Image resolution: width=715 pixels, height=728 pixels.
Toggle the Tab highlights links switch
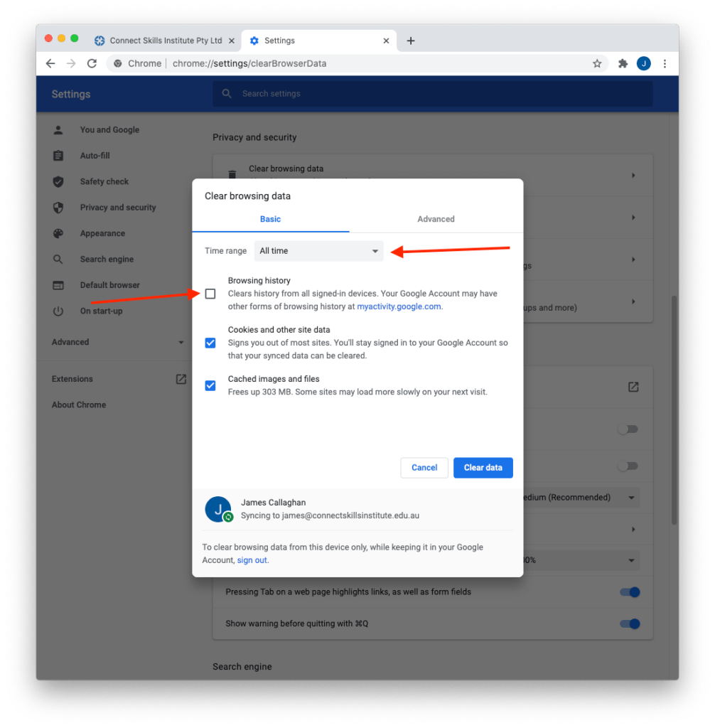(630, 592)
